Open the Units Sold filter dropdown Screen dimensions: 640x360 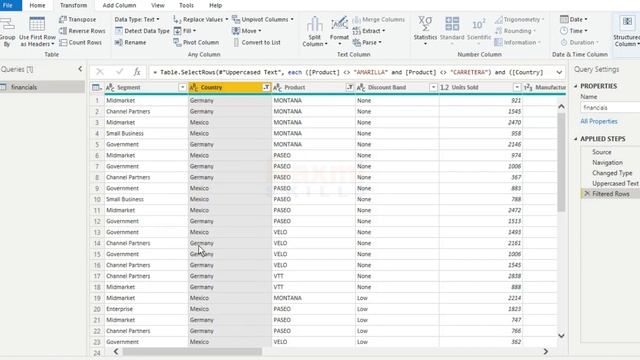pos(517,87)
